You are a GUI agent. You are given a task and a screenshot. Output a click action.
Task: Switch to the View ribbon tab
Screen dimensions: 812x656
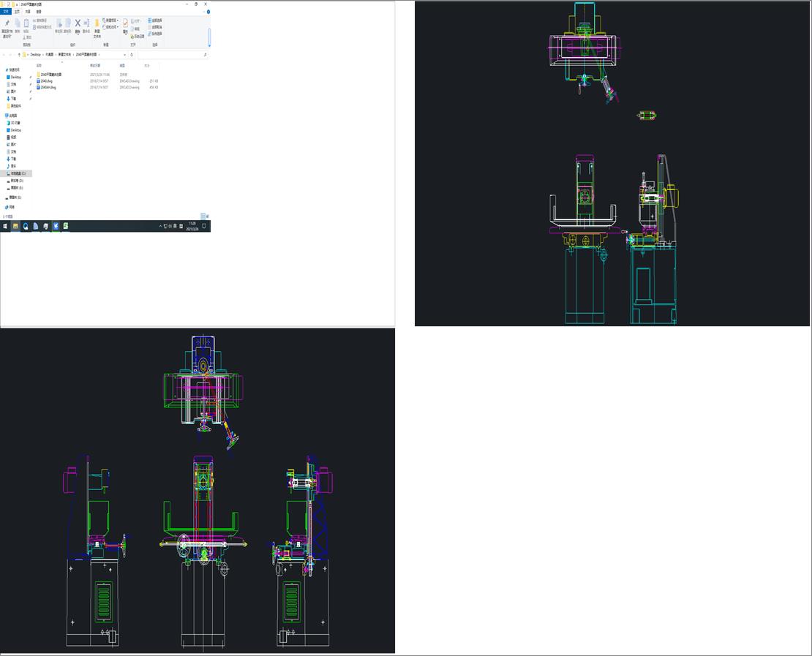[x=39, y=12]
